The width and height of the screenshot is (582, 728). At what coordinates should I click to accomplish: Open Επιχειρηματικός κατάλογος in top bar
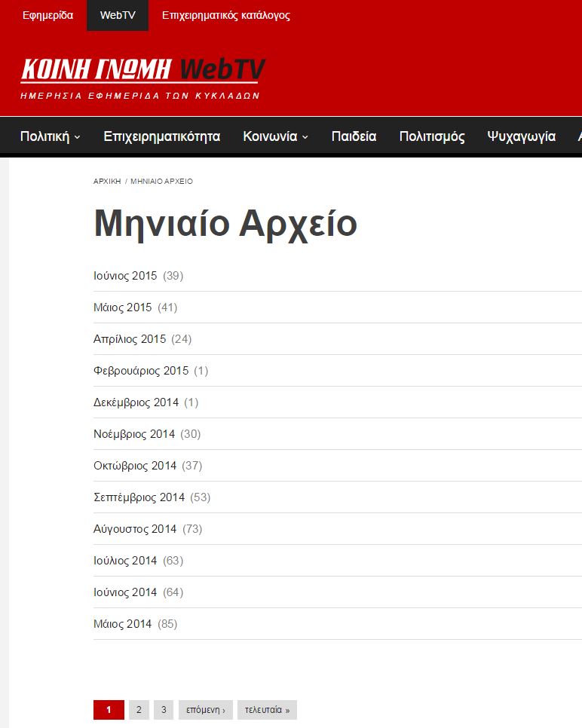click(225, 15)
